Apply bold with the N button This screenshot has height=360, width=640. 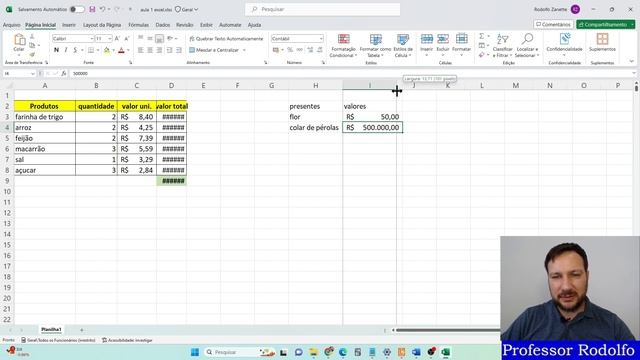(x=56, y=50)
